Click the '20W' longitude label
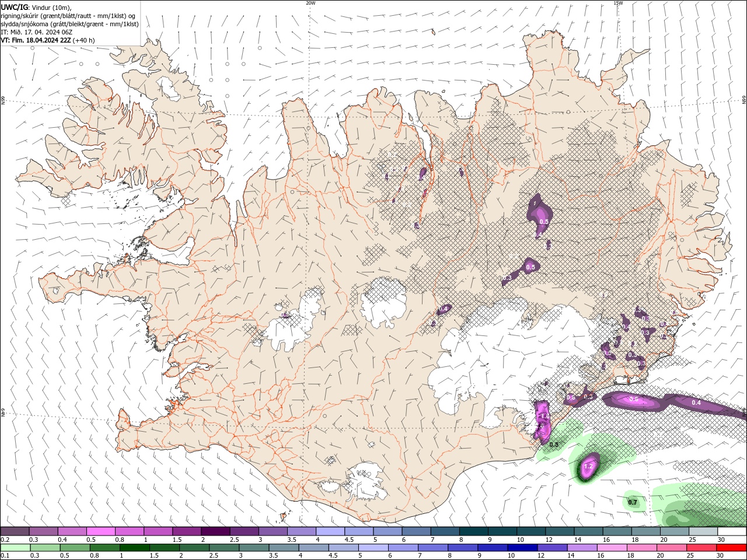Viewport: 747px width, 560px height. [x=310, y=3]
